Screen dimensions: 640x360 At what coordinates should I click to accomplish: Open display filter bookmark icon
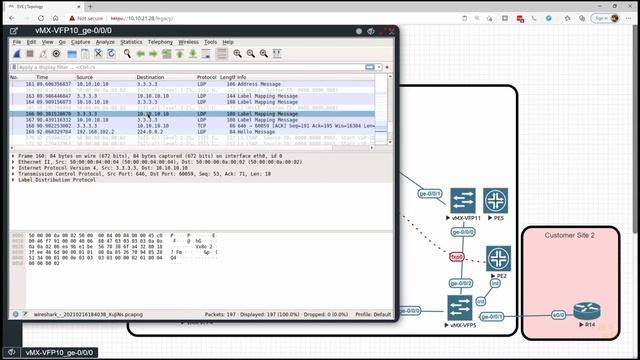14,67
